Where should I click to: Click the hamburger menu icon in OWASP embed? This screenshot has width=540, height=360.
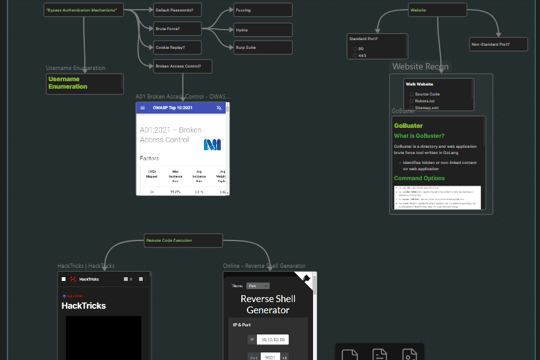tap(143, 108)
